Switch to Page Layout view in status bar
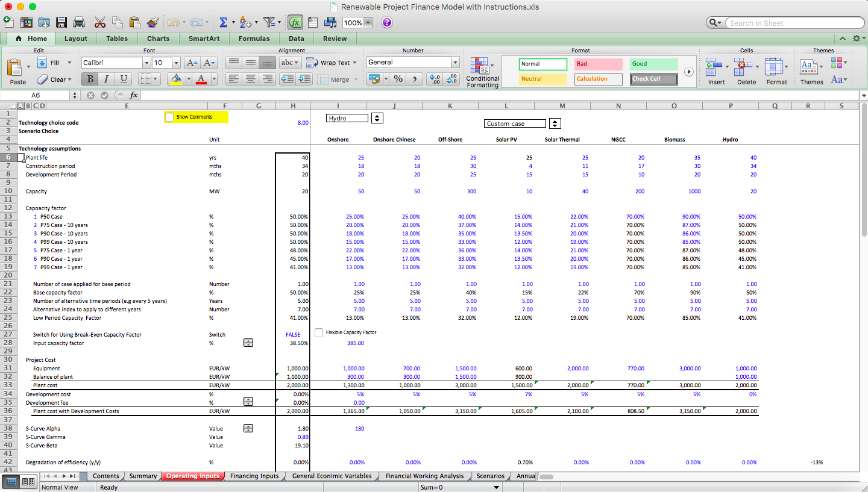868x492 pixels. pos(28,481)
